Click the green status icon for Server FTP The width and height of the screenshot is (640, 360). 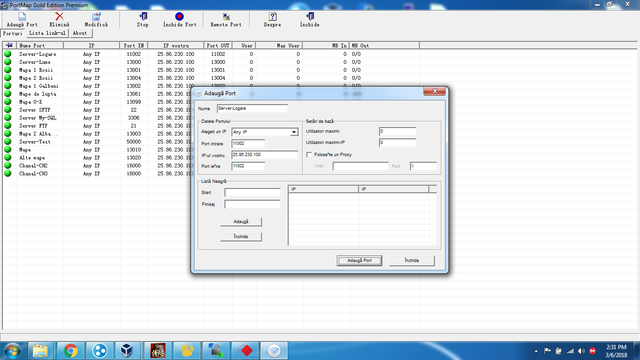(8, 125)
